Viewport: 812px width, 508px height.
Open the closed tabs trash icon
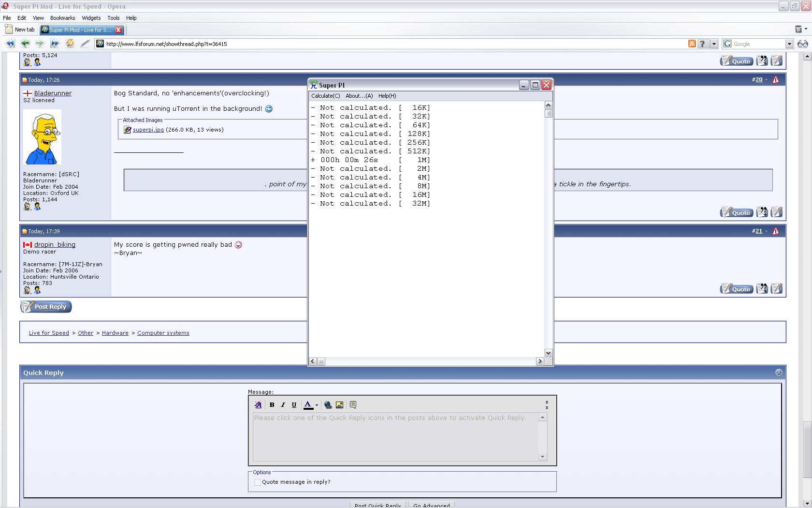click(798, 29)
